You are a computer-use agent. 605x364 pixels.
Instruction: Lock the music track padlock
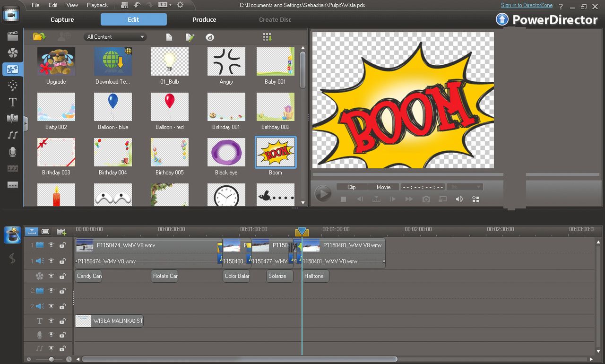coord(62,348)
